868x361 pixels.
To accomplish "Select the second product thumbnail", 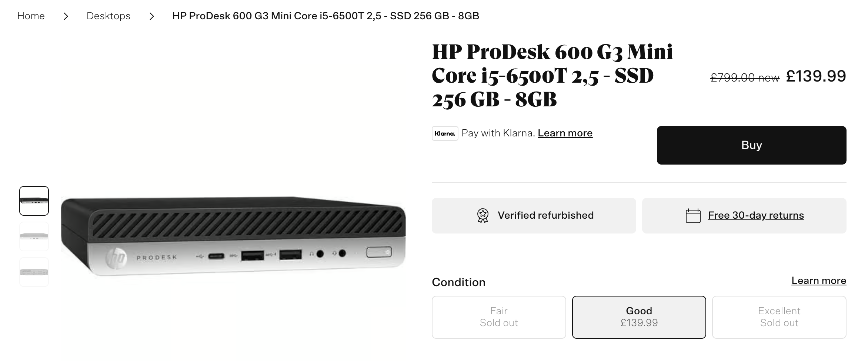I will tap(34, 236).
